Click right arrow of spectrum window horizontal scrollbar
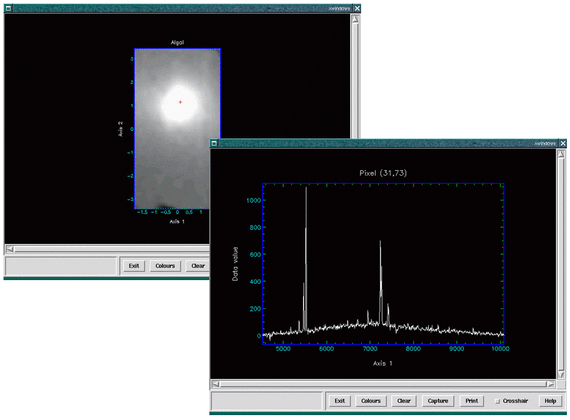The image size is (570, 420). pos(551,384)
